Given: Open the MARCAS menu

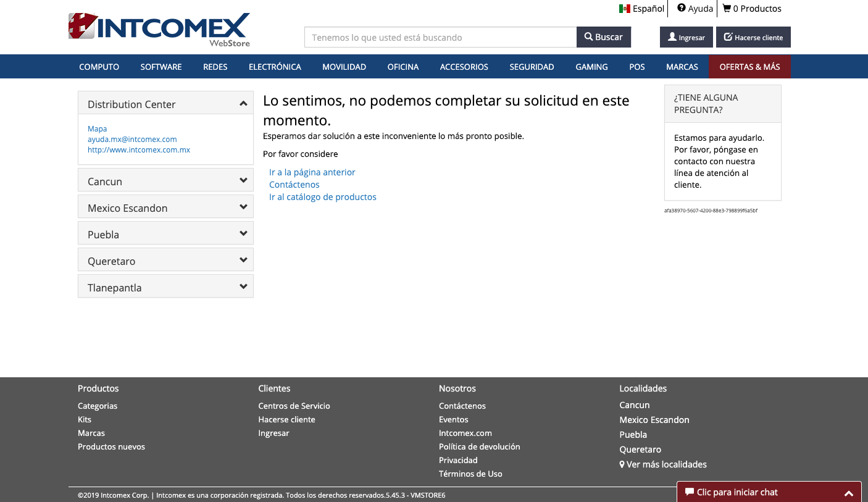Looking at the screenshot, I should click(x=682, y=67).
